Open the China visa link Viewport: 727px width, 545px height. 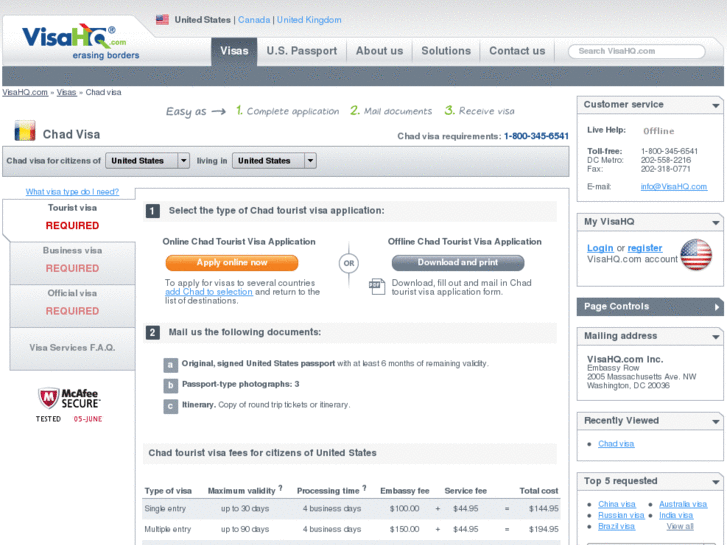coord(617,504)
